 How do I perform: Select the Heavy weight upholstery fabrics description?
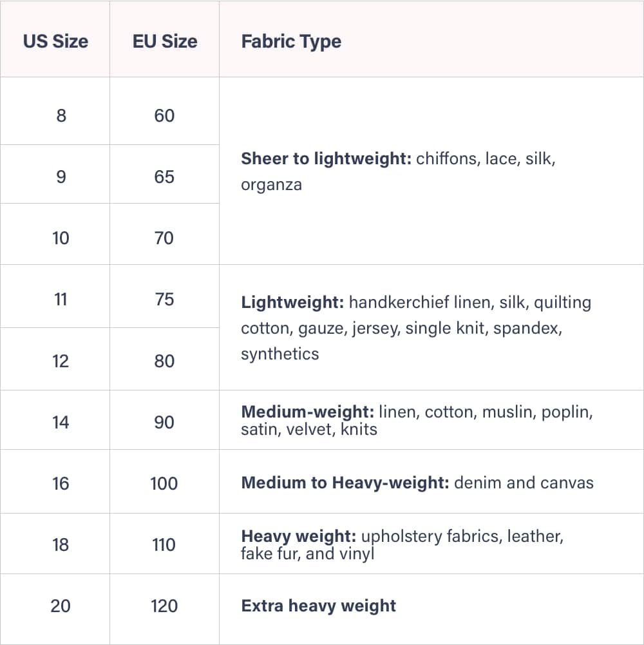(x=402, y=544)
